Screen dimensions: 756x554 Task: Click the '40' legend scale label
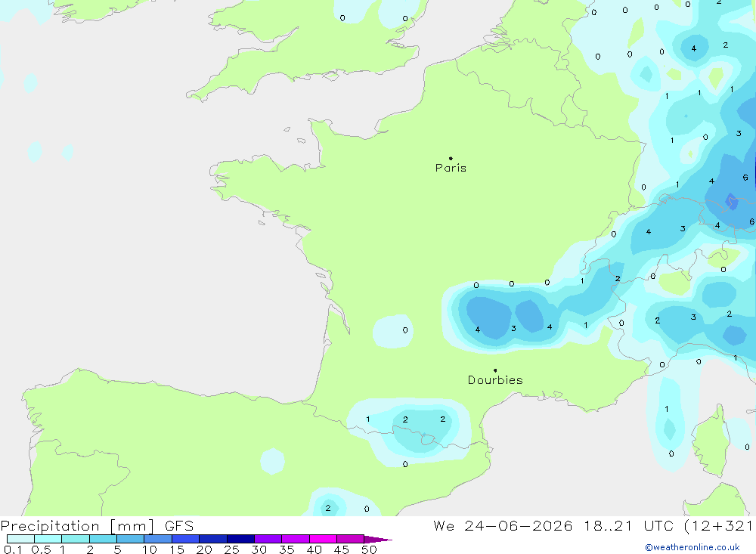point(314,549)
